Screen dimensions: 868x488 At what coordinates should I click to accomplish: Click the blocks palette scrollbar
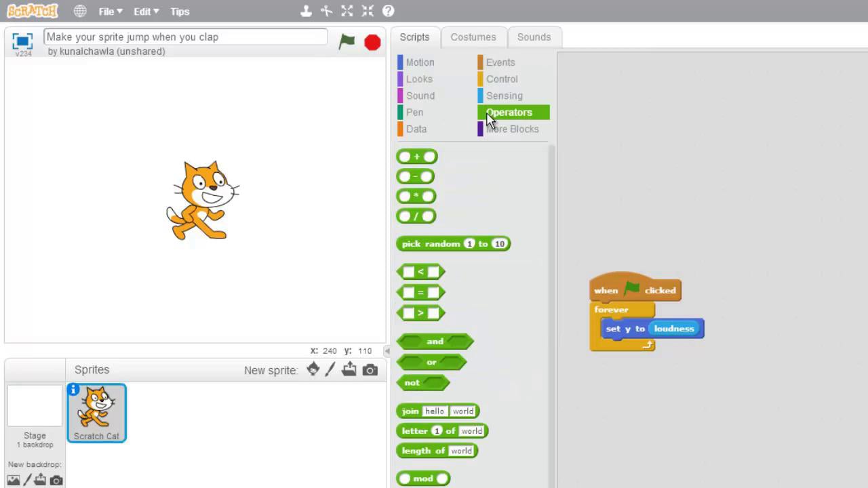coord(551,315)
